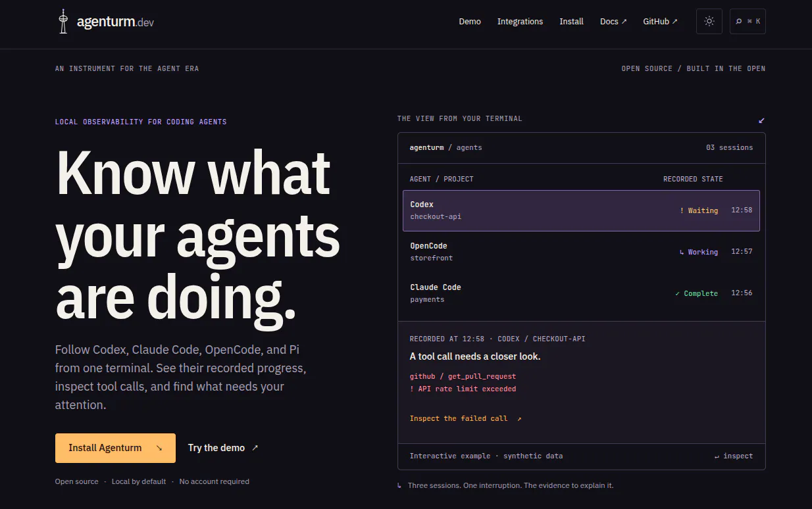Click the Install Agenturm button
This screenshot has width=812, height=509.
coord(115,448)
